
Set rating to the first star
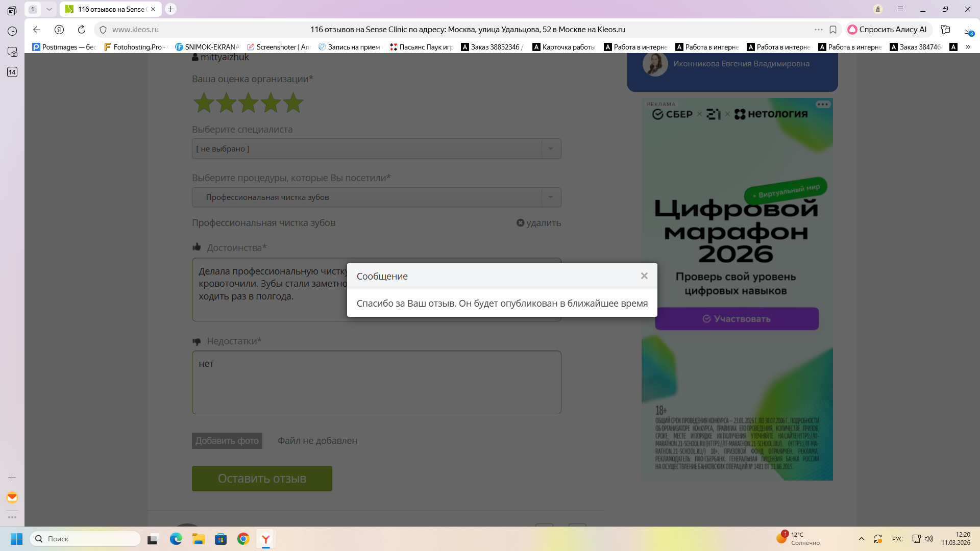click(x=204, y=103)
